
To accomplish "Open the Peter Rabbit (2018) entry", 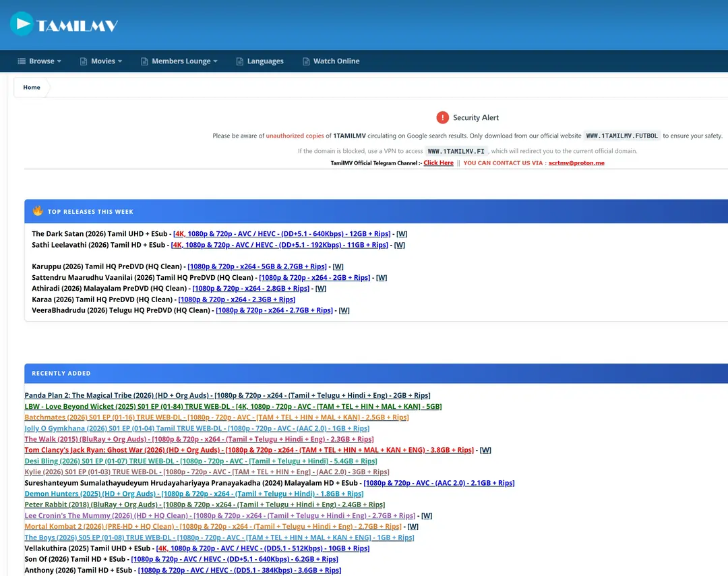I will point(205,505).
